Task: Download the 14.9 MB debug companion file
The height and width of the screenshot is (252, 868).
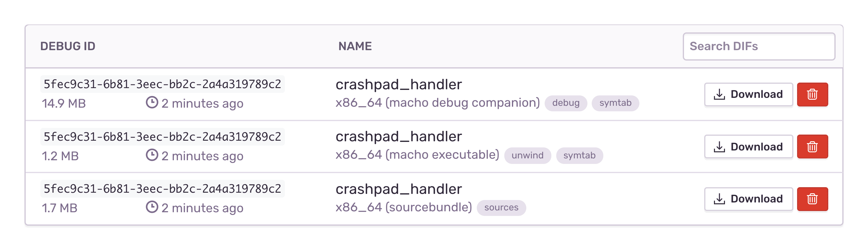Action: [748, 94]
